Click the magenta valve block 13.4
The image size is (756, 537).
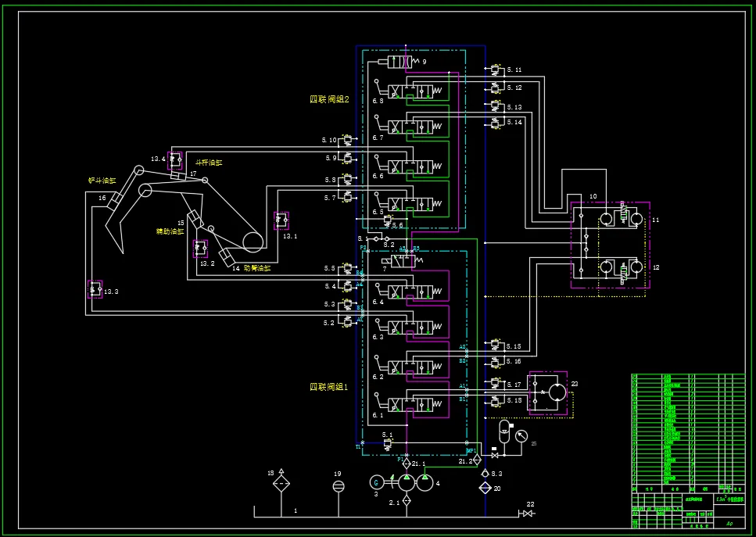pos(175,160)
